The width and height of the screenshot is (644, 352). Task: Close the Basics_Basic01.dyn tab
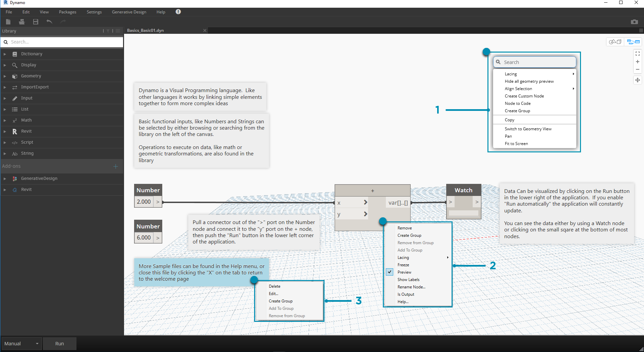point(204,30)
